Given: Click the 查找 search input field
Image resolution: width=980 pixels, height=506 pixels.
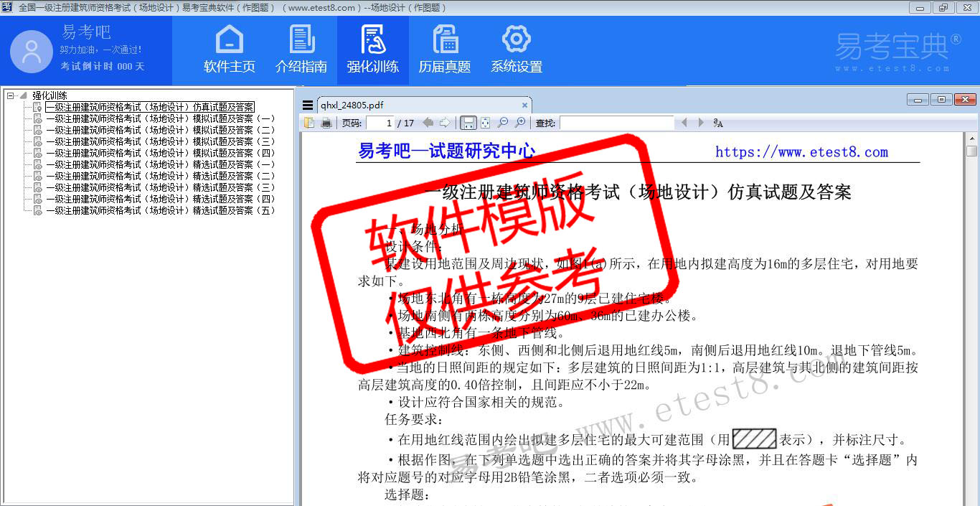Looking at the screenshot, I should [x=616, y=123].
